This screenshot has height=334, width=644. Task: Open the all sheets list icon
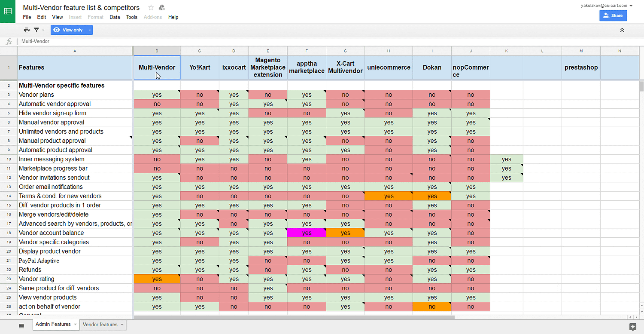click(21, 326)
